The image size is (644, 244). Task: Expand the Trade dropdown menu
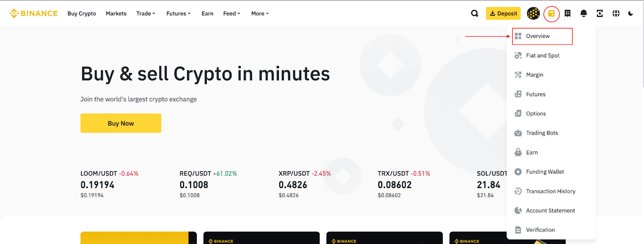click(x=146, y=14)
